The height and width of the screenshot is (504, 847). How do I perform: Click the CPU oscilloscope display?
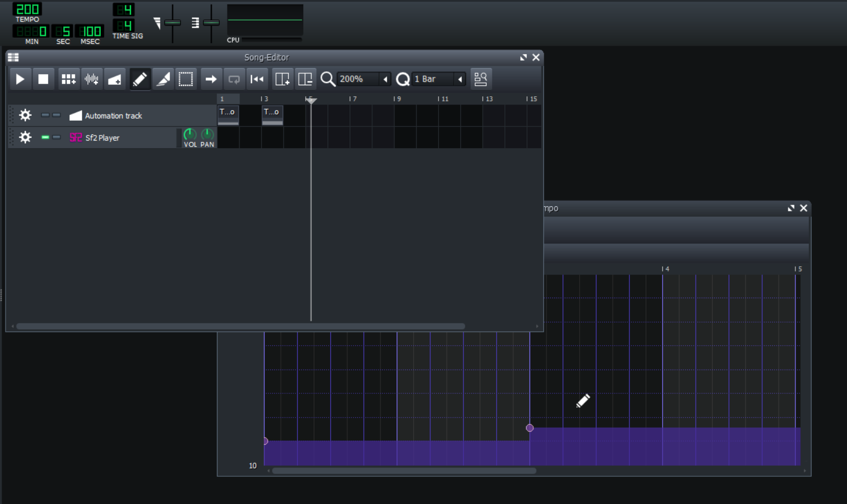pyautogui.click(x=265, y=20)
